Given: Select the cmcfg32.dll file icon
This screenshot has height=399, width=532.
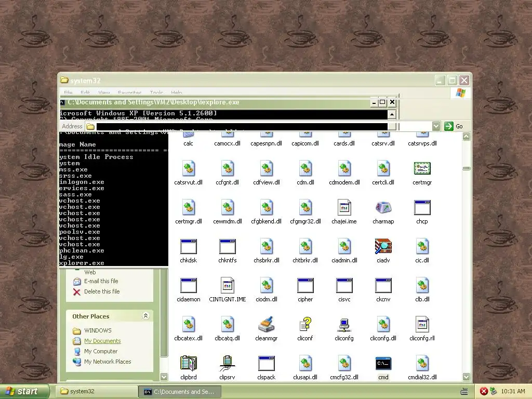Looking at the screenshot, I should point(344,364).
